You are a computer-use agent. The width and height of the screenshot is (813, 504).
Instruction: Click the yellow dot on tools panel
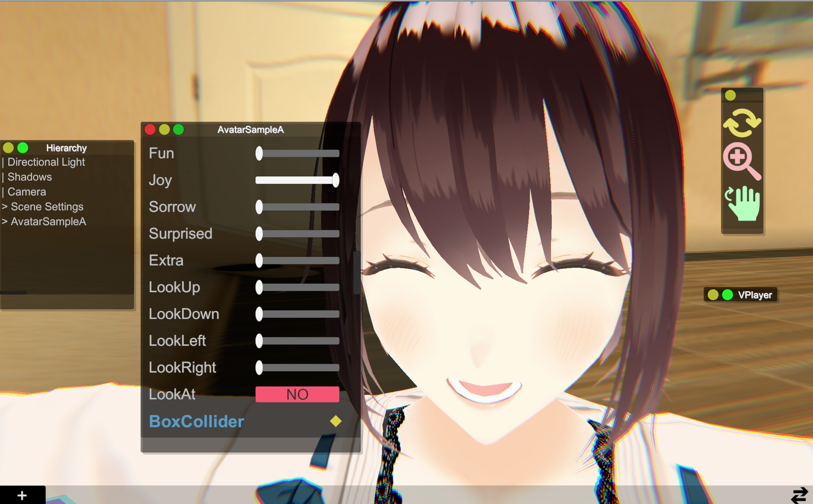coord(730,96)
